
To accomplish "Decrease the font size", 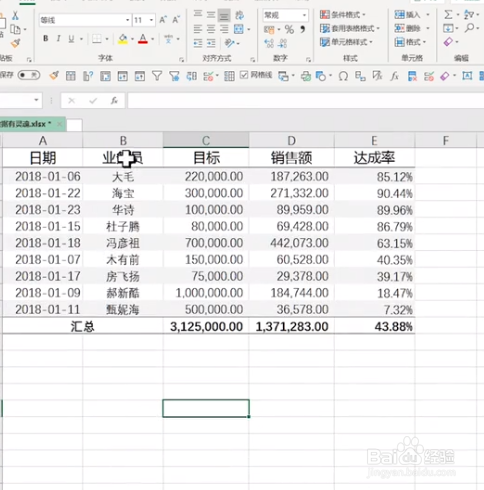I will [x=176, y=20].
